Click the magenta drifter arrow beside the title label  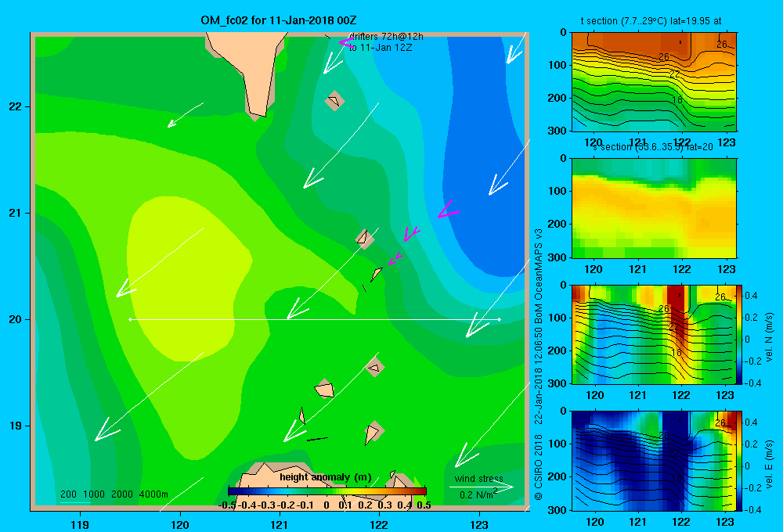click(345, 42)
